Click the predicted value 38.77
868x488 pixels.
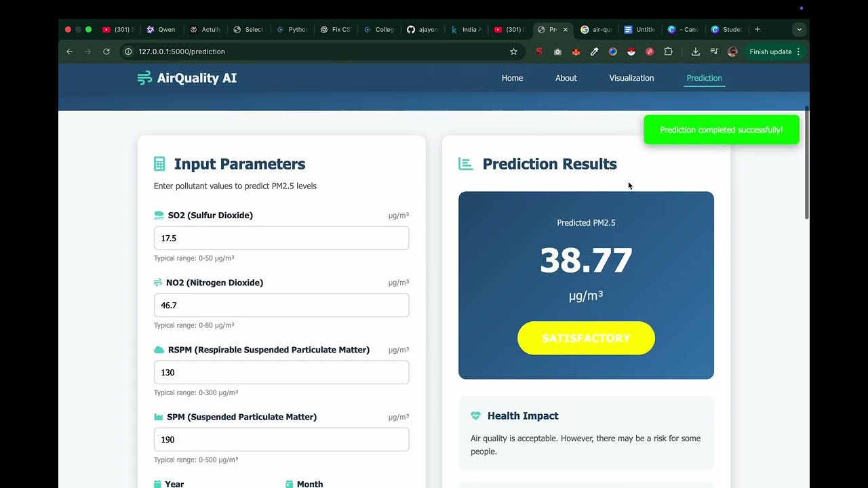click(x=586, y=260)
